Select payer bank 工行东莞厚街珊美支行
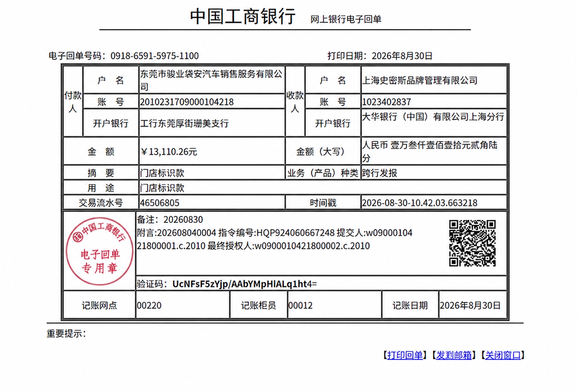The width and height of the screenshot is (578, 392). coord(184,123)
